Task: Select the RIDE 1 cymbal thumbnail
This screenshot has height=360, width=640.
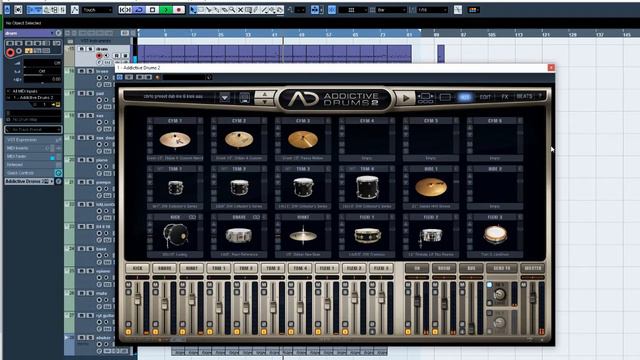Action: [431, 188]
